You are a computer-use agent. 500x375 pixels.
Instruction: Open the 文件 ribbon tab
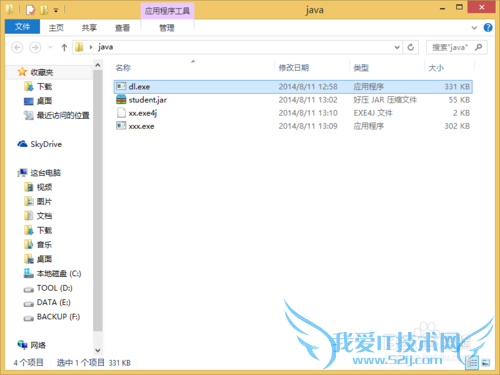pyautogui.click(x=22, y=27)
